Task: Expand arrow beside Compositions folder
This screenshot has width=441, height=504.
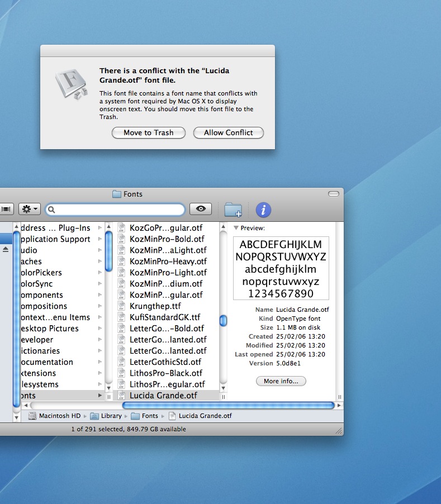Action: click(x=100, y=306)
